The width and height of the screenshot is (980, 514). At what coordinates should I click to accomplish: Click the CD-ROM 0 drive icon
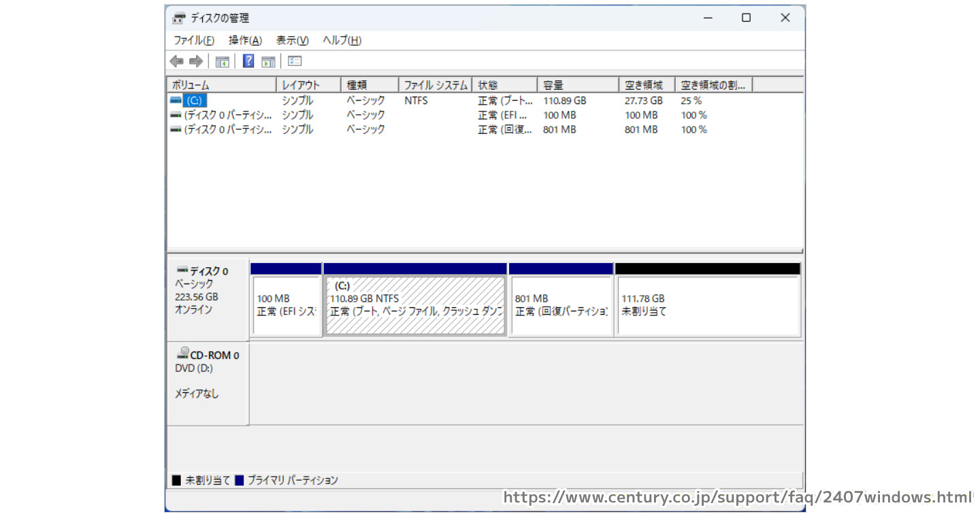(182, 354)
